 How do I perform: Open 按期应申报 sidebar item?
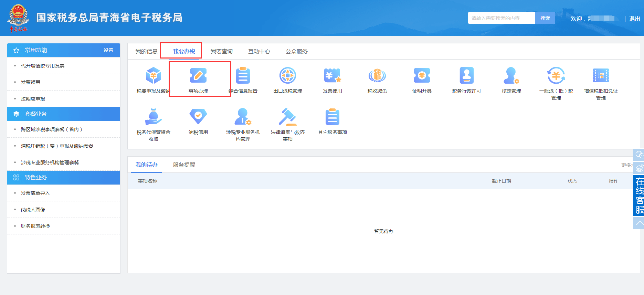33,99
